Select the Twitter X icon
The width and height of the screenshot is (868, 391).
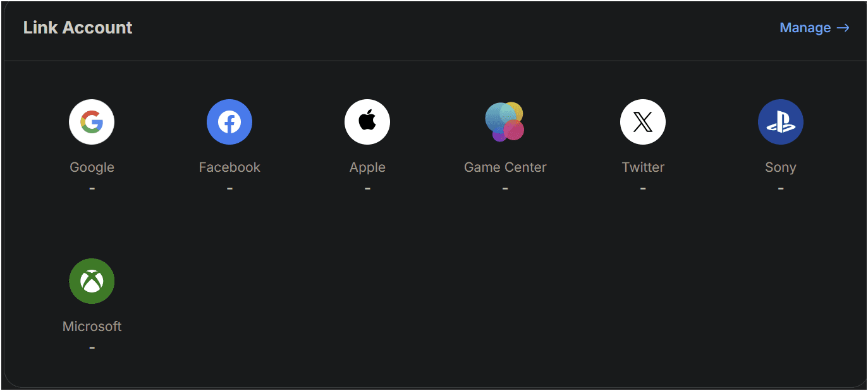coord(642,121)
